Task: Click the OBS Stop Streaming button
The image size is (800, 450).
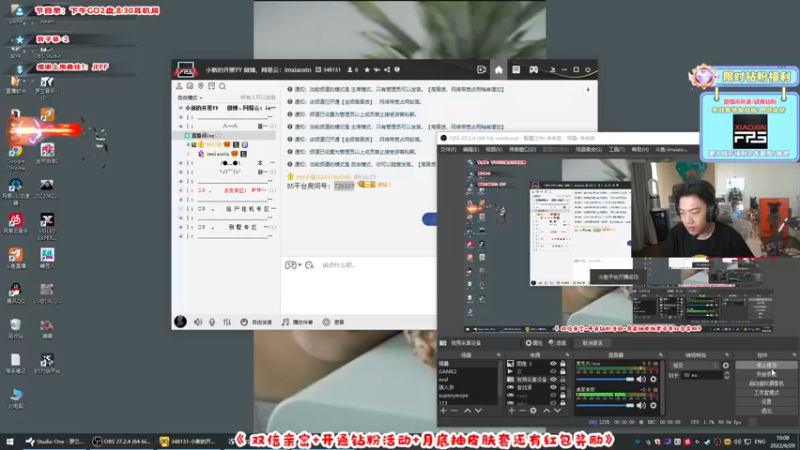Action: 766,365
